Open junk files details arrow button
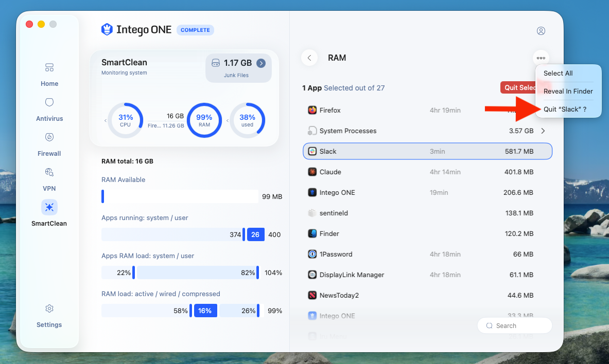This screenshot has width=609, height=364. tap(261, 63)
